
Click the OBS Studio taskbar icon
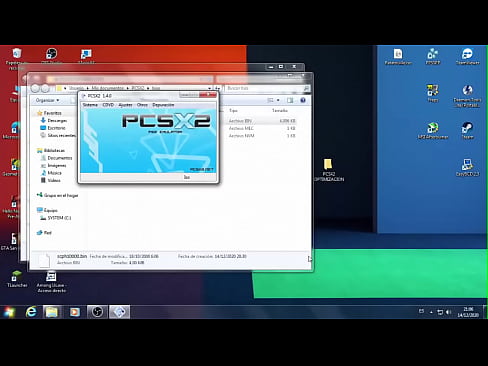(97, 312)
